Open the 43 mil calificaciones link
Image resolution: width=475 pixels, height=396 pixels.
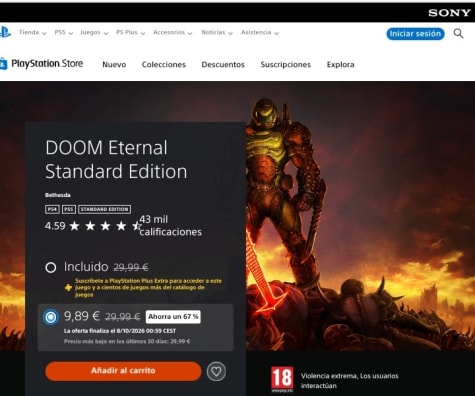tap(170, 226)
